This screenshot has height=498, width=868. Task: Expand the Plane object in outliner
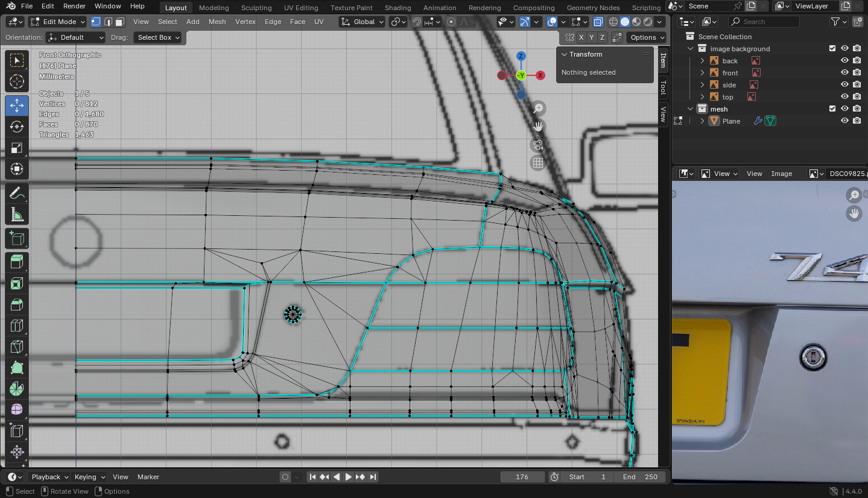[x=702, y=121]
